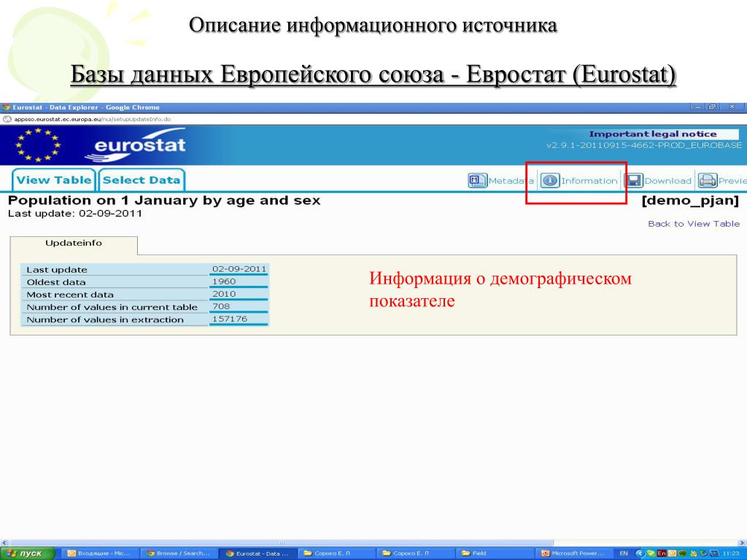Image resolution: width=747 pixels, height=560 pixels.
Task: Click the Eurostat logo
Action: [136, 145]
